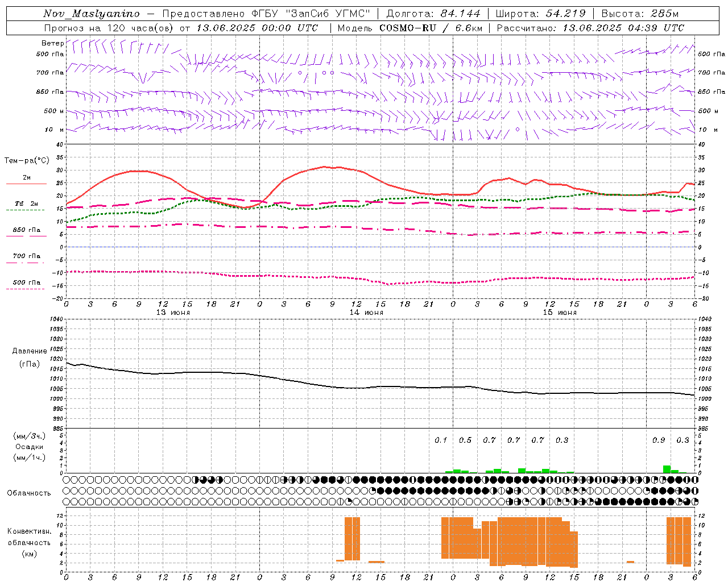Click the 0.9 precipitation value

coord(659,440)
